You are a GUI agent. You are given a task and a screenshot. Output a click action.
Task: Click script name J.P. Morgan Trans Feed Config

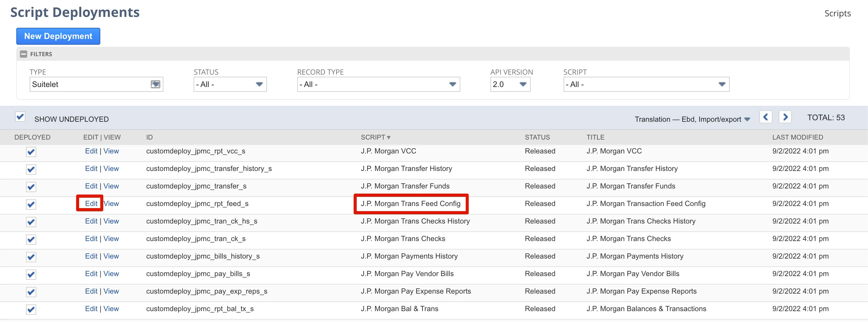(x=410, y=204)
